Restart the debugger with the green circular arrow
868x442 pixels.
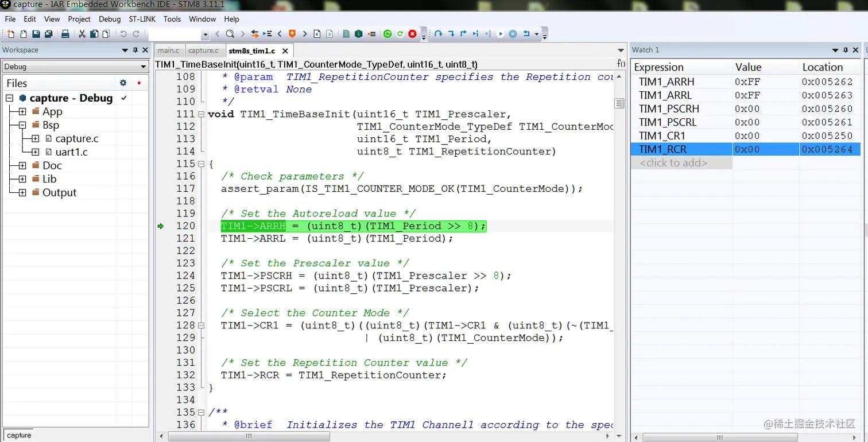tap(400, 34)
